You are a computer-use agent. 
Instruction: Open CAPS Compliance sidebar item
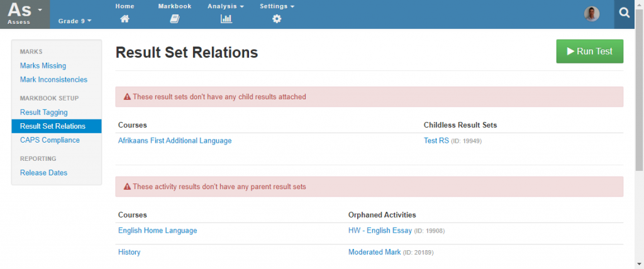click(50, 140)
